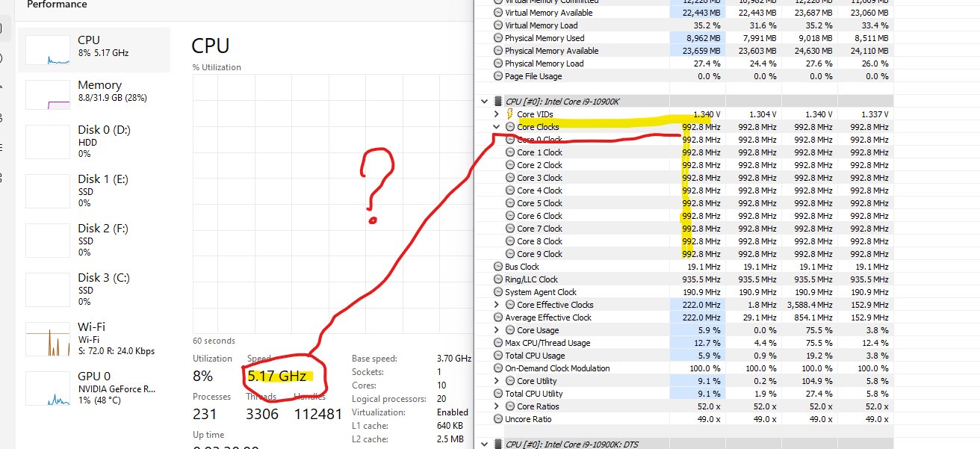Click the clock icon beside Core 7 Clock
980x449 pixels.
coord(510,229)
